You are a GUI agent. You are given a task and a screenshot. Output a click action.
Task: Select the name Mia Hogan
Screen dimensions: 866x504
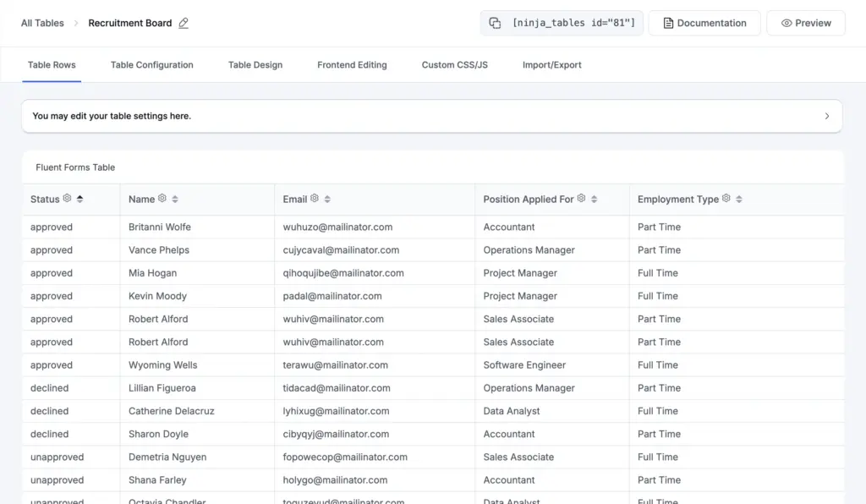click(x=152, y=273)
